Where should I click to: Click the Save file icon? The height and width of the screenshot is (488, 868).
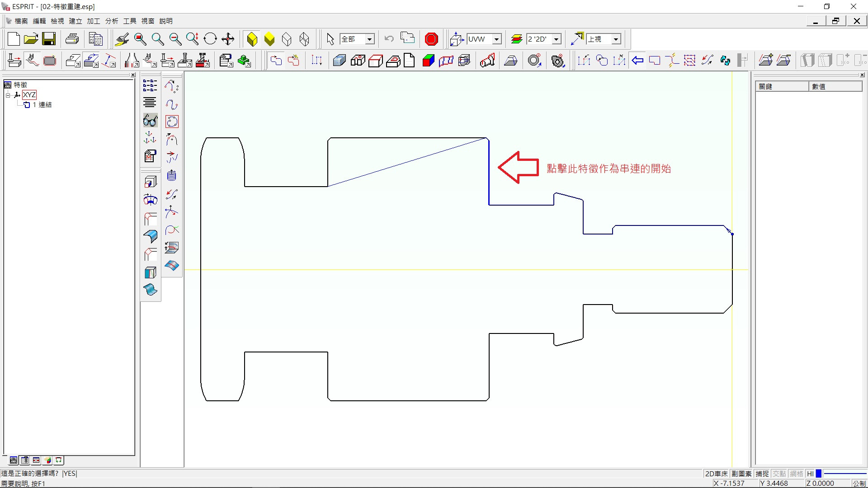49,39
